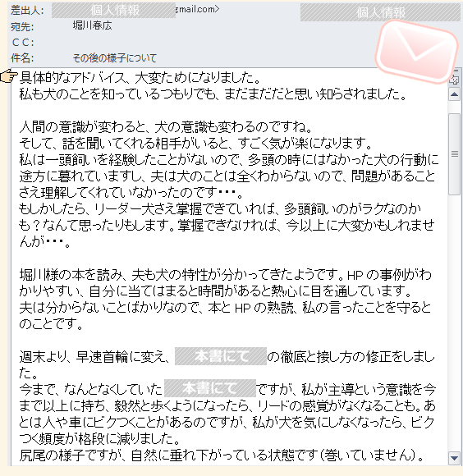The height and width of the screenshot is (476, 463).
Task: Click the first 本書にて box after 首輪に変え
Action: [221, 356]
